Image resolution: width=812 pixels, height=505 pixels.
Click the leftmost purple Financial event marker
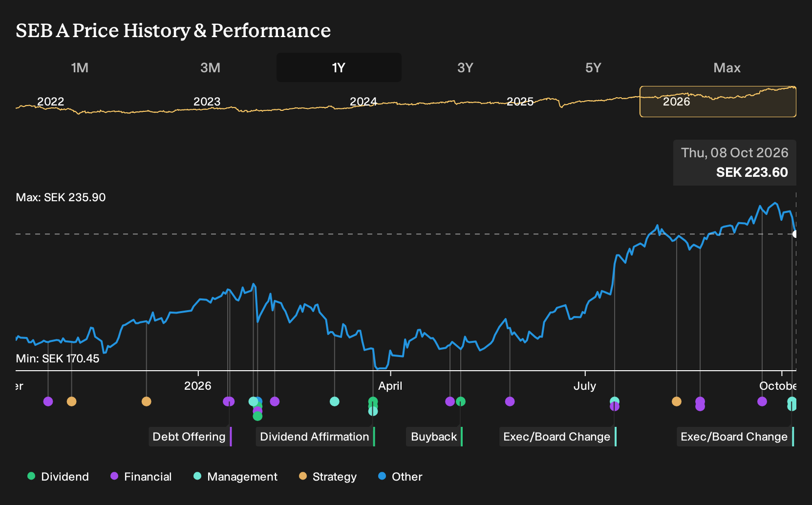48,401
